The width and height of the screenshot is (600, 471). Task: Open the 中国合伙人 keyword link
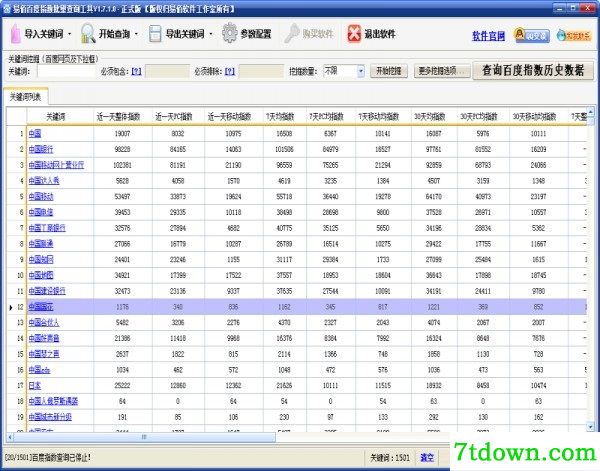click(x=44, y=323)
